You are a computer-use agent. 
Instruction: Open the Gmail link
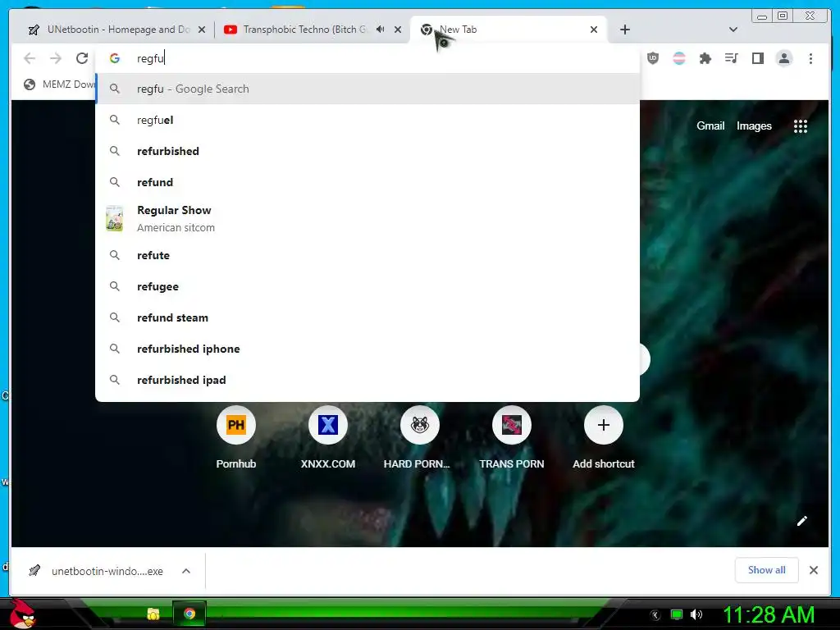pyautogui.click(x=710, y=126)
